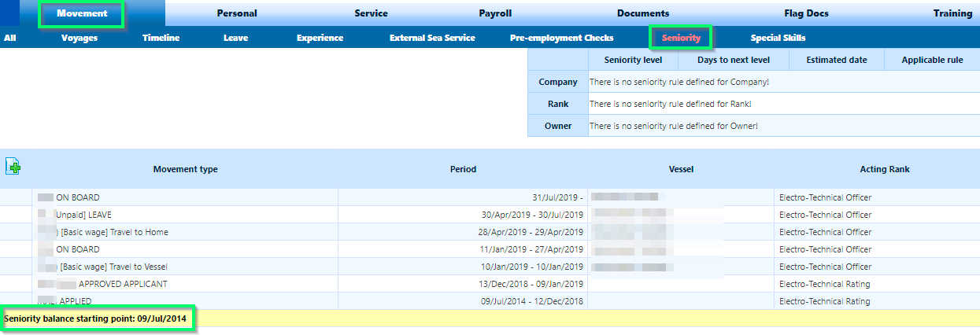Viewport: 980px width, 335px height.
Task: Click the Acting Rank column header
Action: (885, 169)
